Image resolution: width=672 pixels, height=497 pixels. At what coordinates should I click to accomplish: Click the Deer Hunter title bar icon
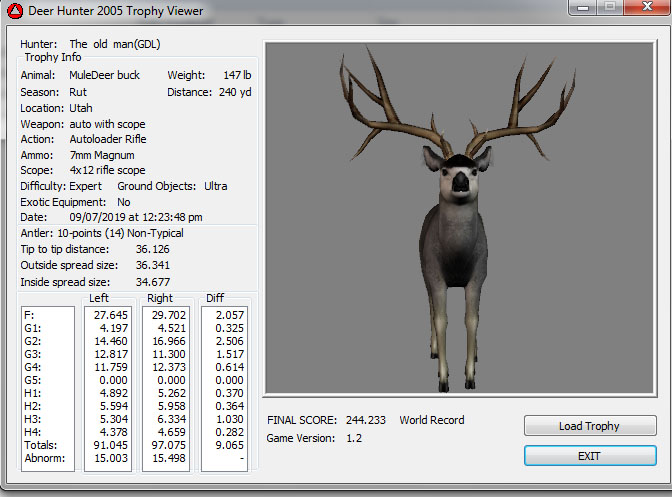click(14, 12)
